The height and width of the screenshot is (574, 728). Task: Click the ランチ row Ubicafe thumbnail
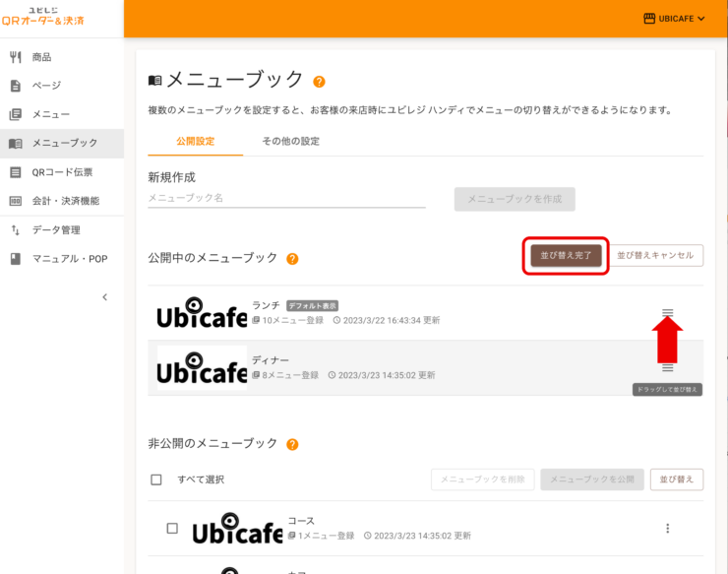[202, 313]
